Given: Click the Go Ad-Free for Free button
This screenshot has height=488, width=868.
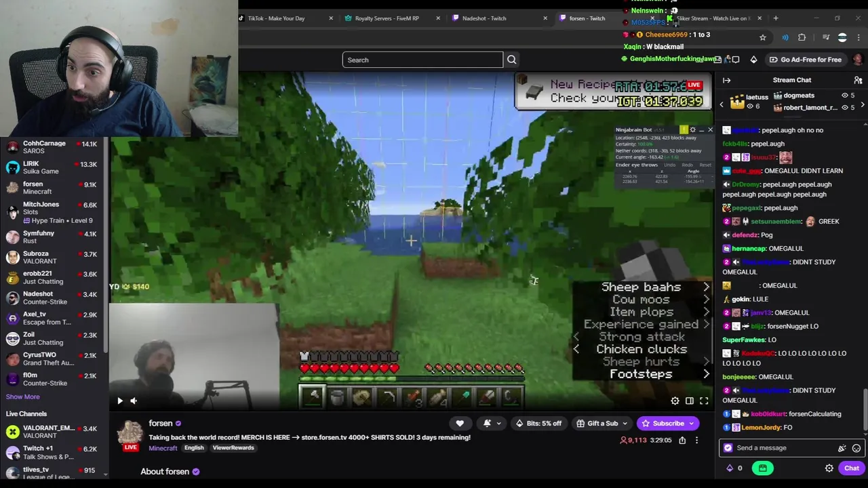Looking at the screenshot, I should (x=805, y=60).
